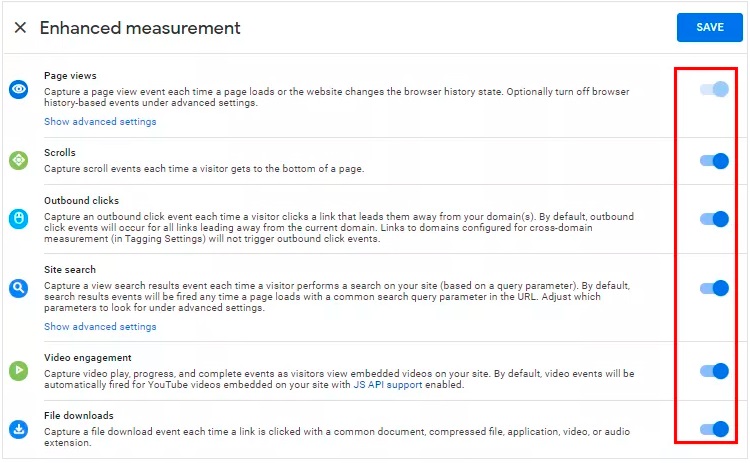
Task: Click the File downloads title text
Action: coord(78,416)
